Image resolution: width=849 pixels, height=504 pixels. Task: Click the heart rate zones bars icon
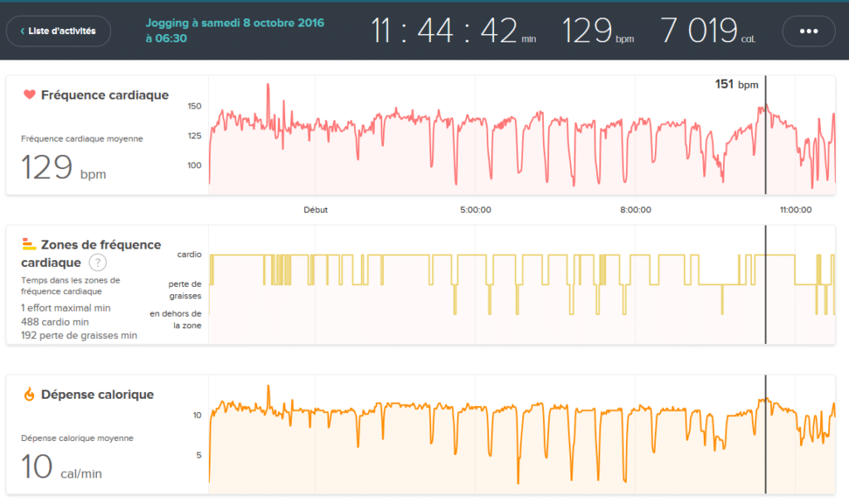tap(30, 244)
